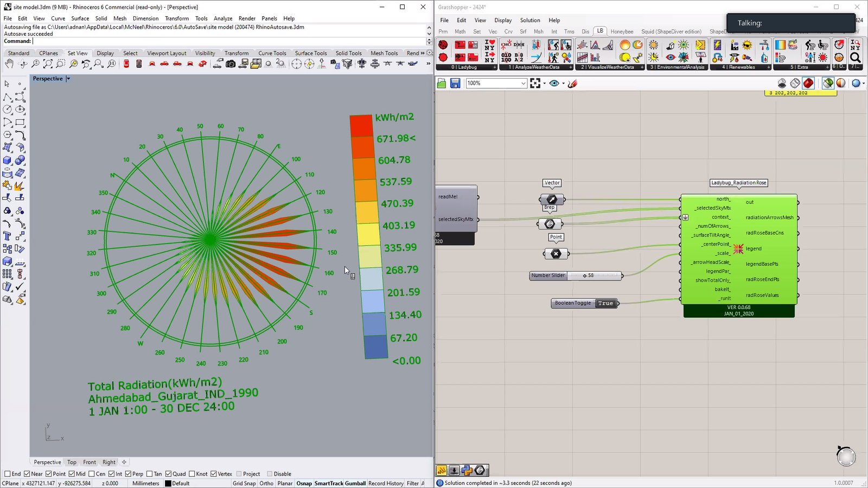Viewport: 868px width, 488px height.
Task: Click the Grasshopper sketch pen icon
Action: pyautogui.click(x=572, y=83)
